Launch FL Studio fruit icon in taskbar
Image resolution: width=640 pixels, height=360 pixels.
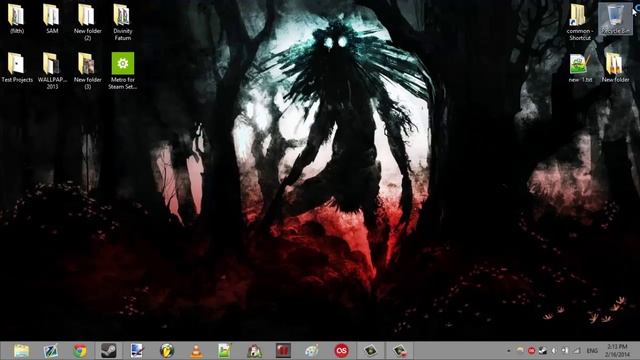(167, 351)
